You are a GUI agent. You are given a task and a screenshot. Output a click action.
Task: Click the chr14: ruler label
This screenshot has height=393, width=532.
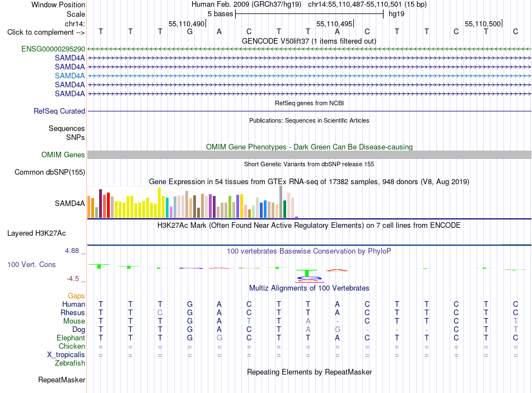click(x=75, y=24)
